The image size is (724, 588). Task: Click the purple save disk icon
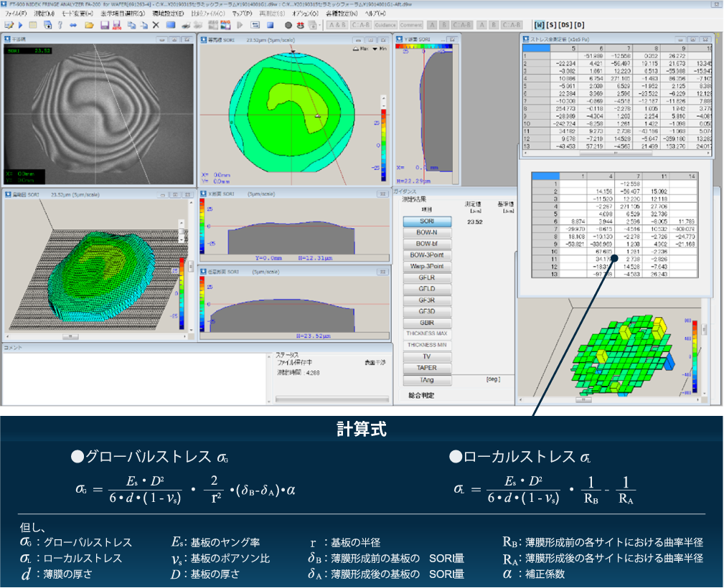[105, 25]
